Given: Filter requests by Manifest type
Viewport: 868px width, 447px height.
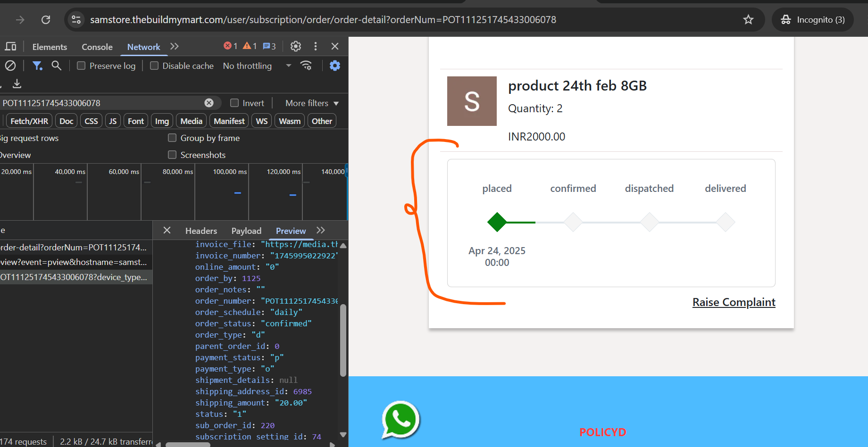Looking at the screenshot, I should point(229,121).
